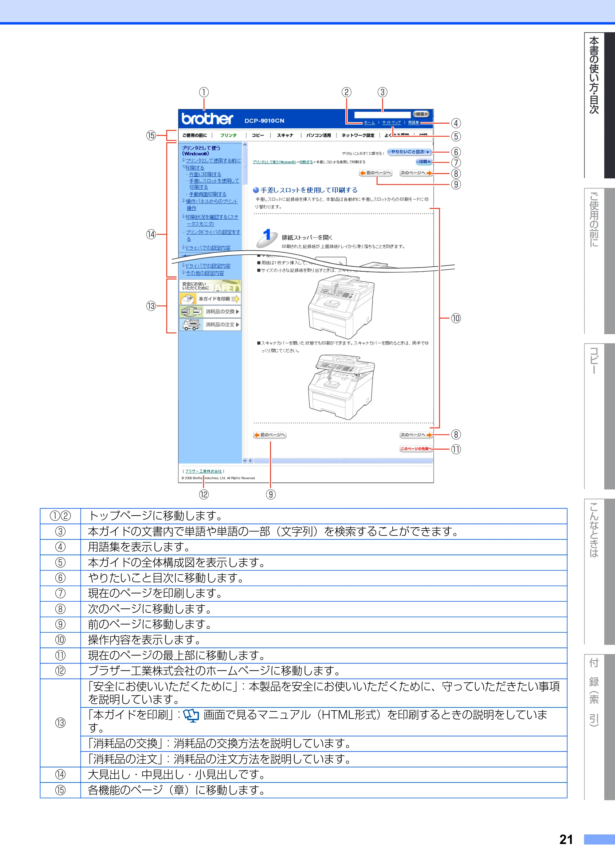Click the horizontal scrollbar left arrow
The image size is (615, 868).
[250, 460]
